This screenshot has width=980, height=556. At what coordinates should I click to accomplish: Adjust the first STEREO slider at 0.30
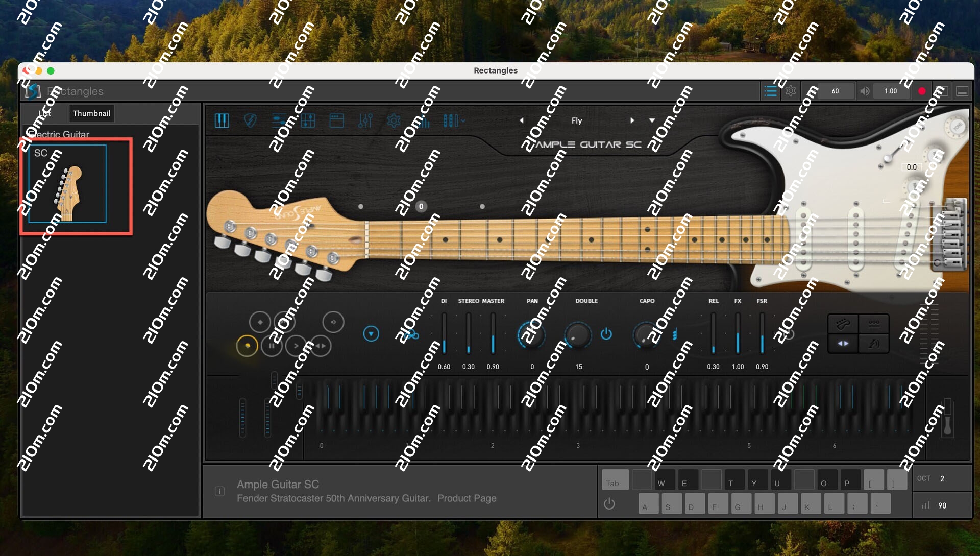[x=469, y=333]
